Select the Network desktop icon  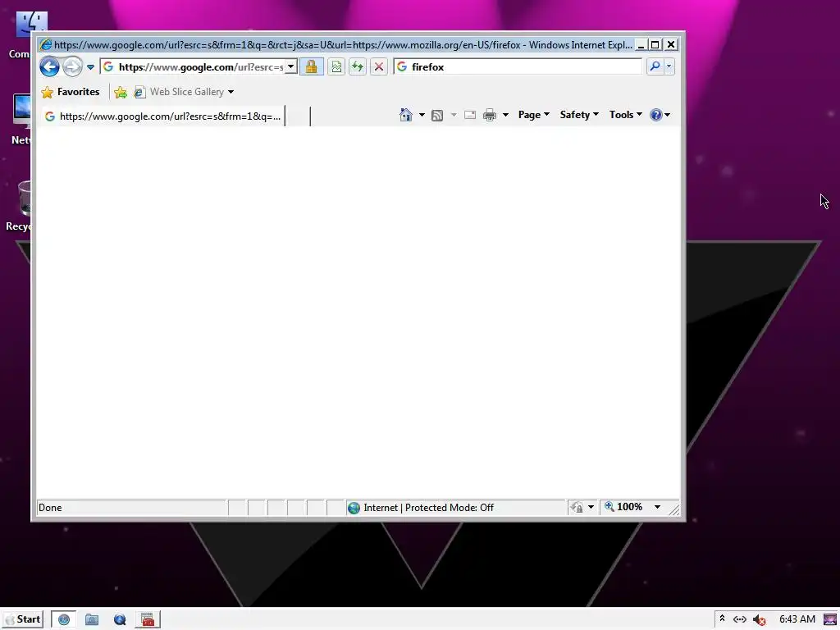21,119
